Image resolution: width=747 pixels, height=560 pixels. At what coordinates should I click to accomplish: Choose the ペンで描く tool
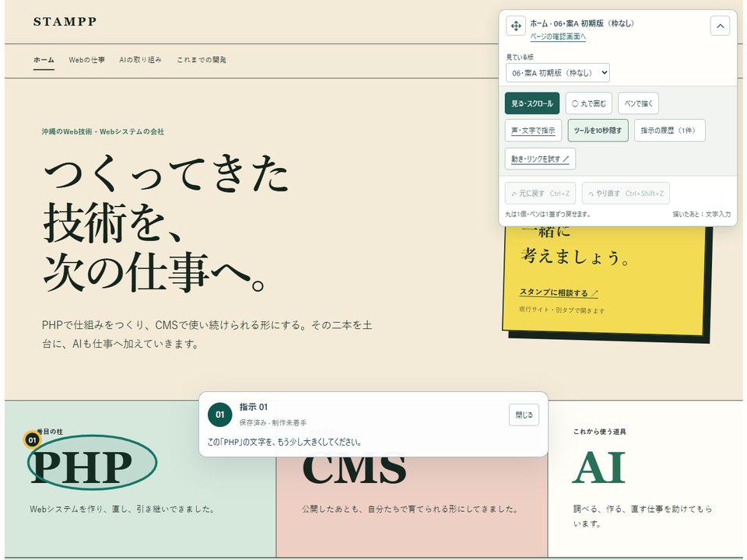coord(638,103)
